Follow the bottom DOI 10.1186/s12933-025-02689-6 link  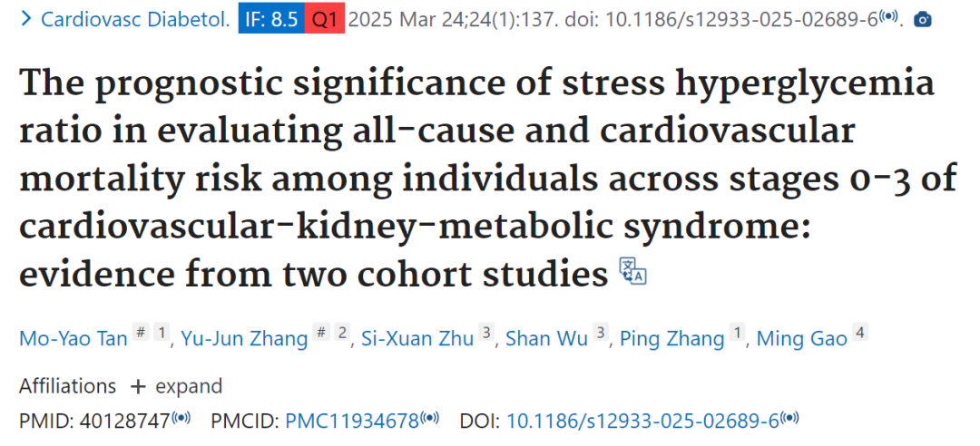642,422
